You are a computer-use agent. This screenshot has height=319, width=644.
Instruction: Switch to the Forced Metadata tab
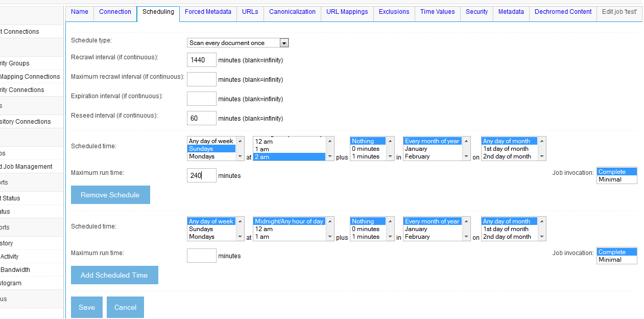pos(208,11)
